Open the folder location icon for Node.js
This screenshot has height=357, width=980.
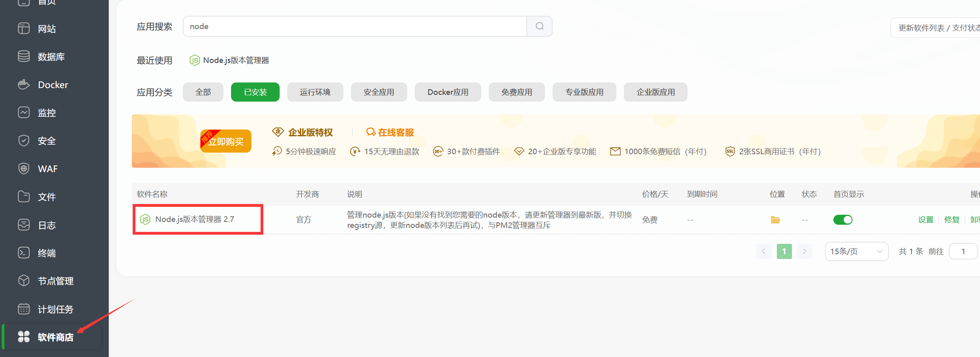(775, 220)
